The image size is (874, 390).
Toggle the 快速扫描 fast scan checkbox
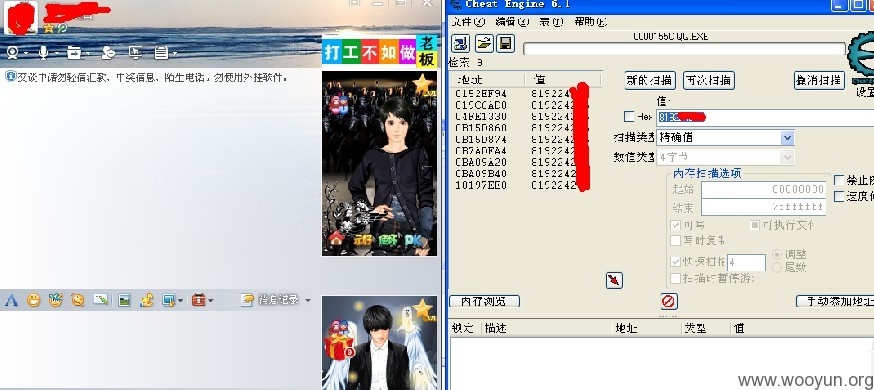676,262
